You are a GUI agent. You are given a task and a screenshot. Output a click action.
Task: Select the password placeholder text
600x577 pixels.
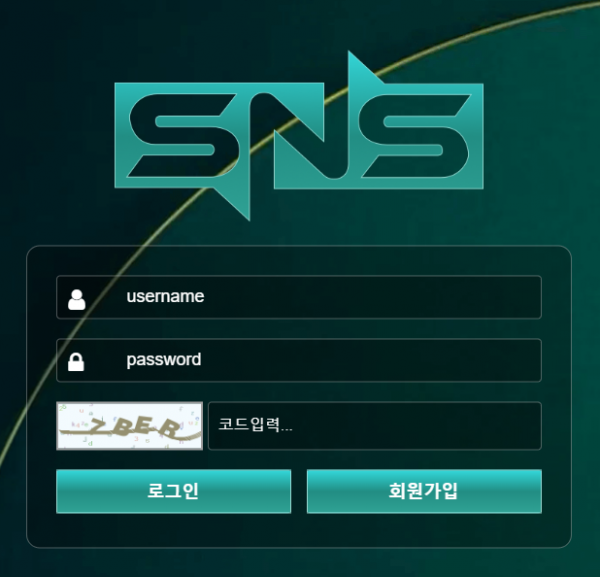click(164, 360)
